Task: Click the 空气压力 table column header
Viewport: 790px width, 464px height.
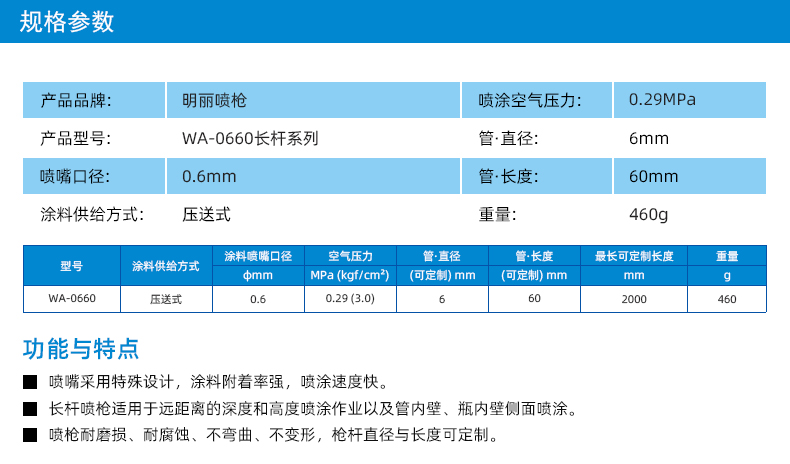Action: tap(350, 256)
